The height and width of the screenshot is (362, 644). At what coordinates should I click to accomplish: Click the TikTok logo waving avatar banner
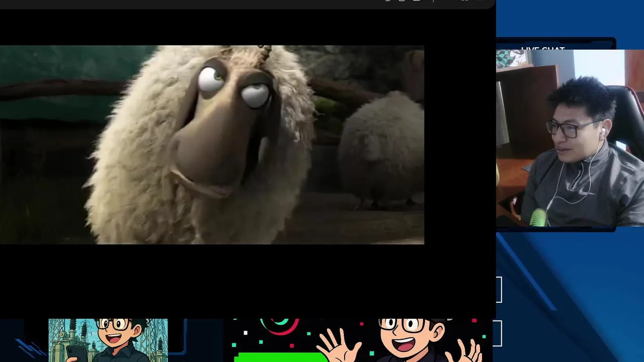[x=357, y=340]
